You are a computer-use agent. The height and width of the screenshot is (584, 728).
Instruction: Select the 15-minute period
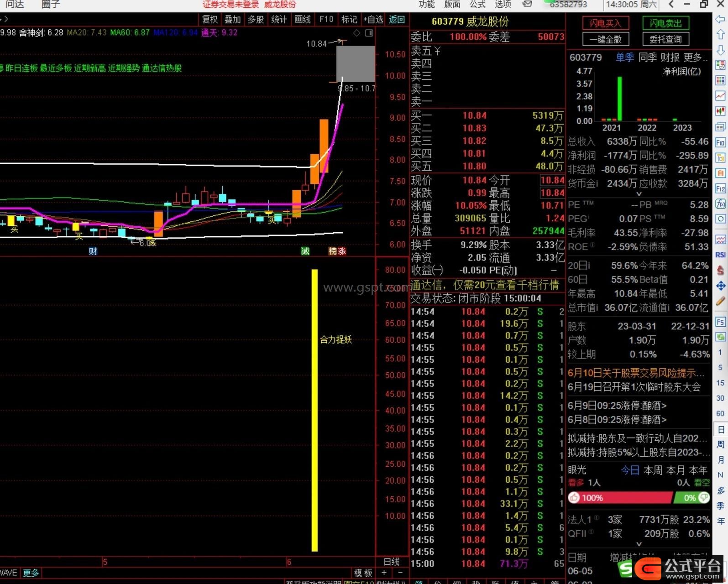point(720,383)
